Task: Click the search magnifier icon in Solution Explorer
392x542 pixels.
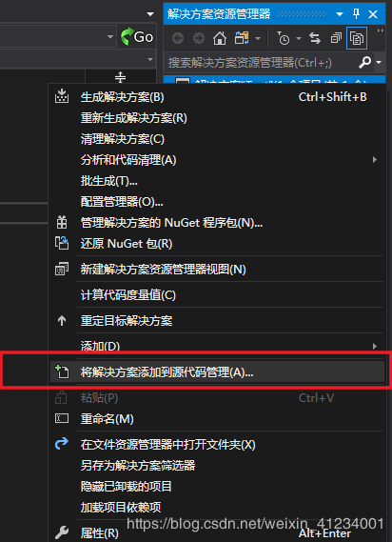Action: pyautogui.click(x=364, y=62)
